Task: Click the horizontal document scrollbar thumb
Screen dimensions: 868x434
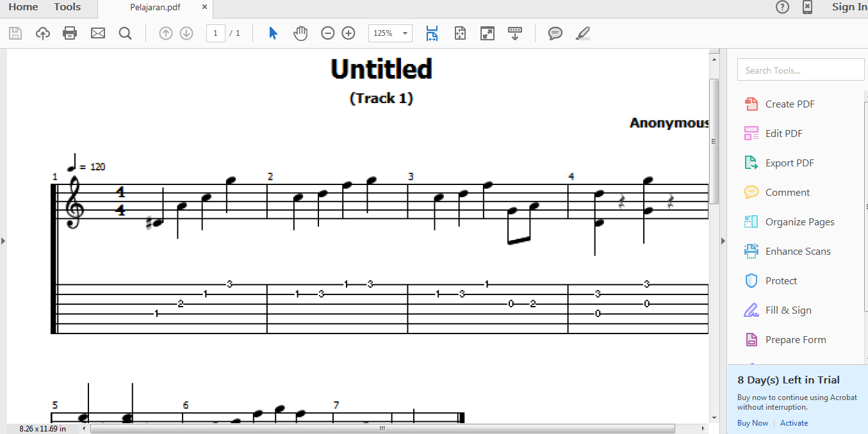Action: coord(382,429)
